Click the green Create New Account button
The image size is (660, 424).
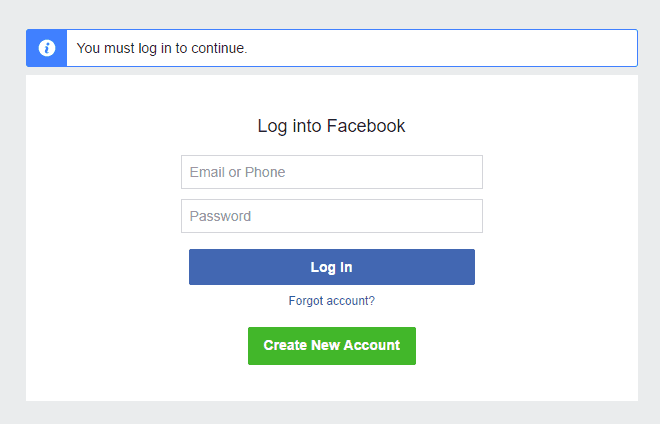pyautogui.click(x=331, y=346)
